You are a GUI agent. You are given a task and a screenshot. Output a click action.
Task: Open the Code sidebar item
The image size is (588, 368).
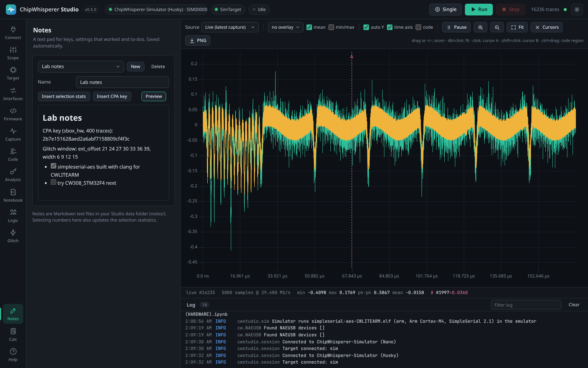tap(13, 155)
